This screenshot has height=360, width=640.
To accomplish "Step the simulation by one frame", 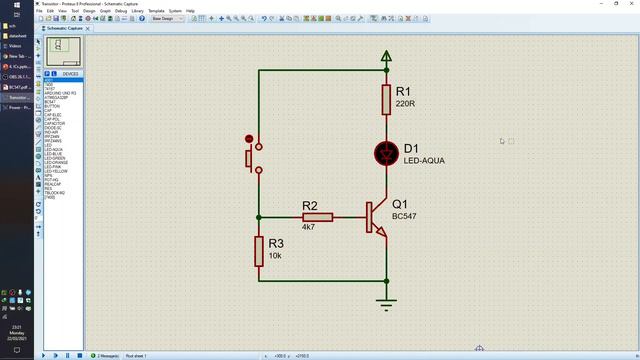I will (56, 356).
